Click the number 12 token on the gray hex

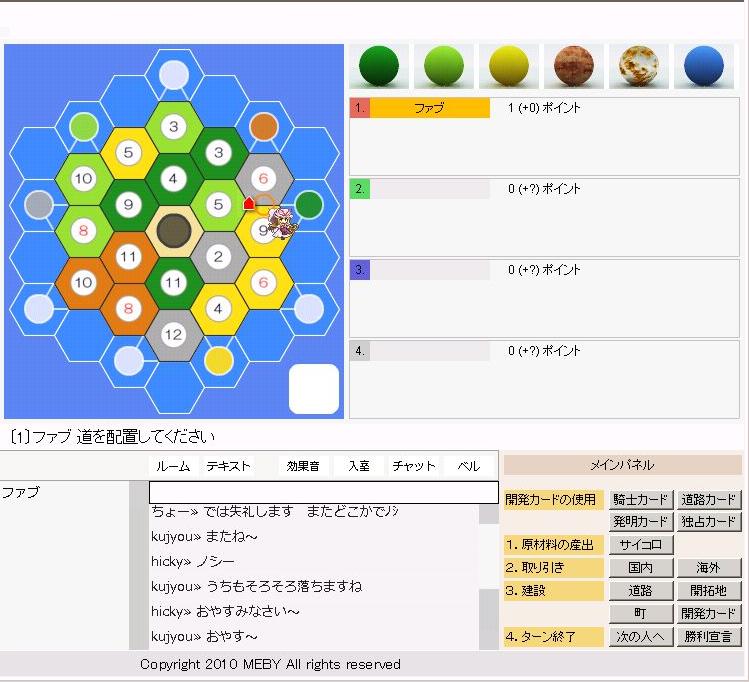[x=173, y=334]
